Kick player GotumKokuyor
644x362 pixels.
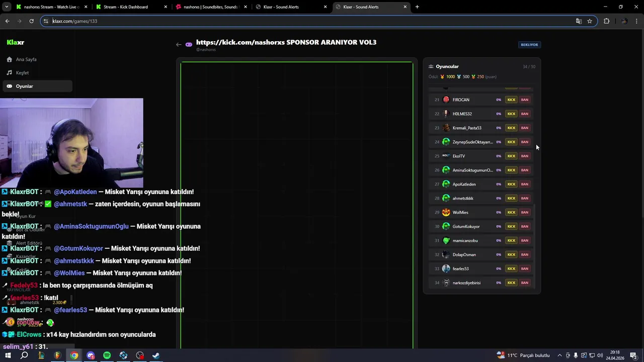tap(511, 226)
